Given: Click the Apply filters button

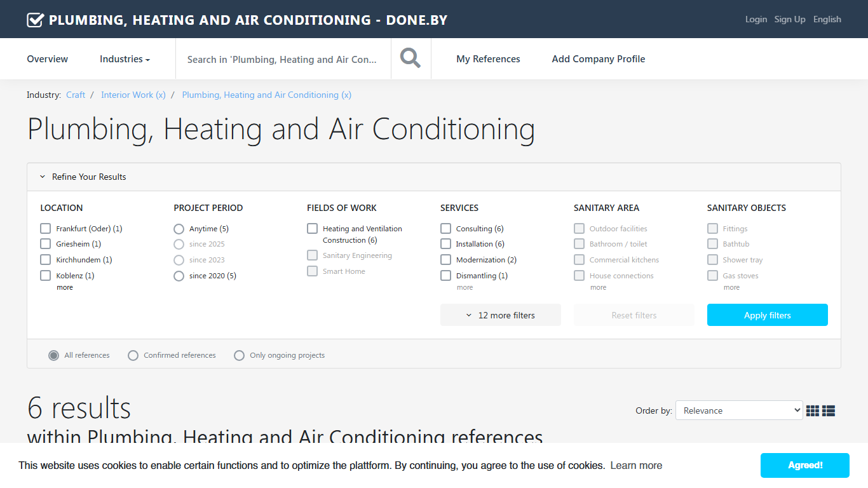Looking at the screenshot, I should tap(768, 315).
